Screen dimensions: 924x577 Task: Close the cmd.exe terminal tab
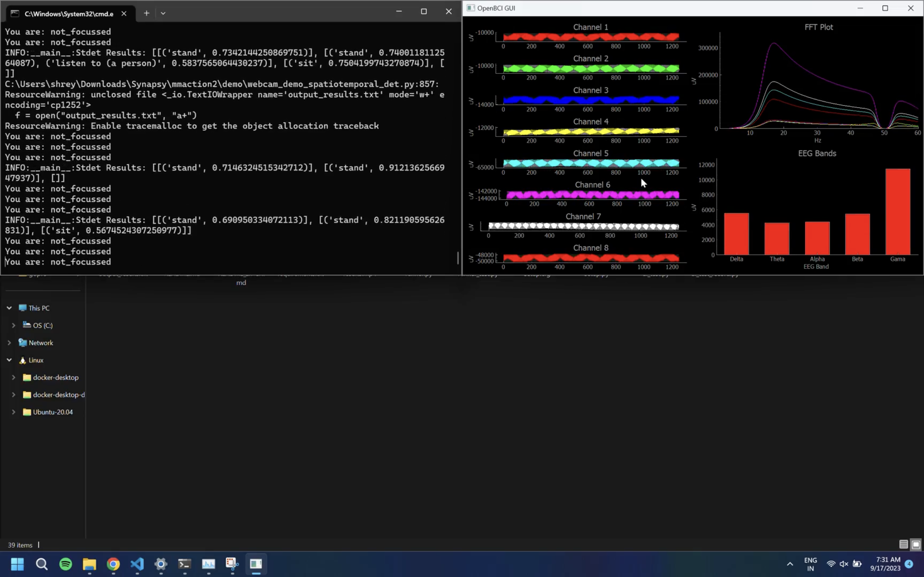coord(124,14)
